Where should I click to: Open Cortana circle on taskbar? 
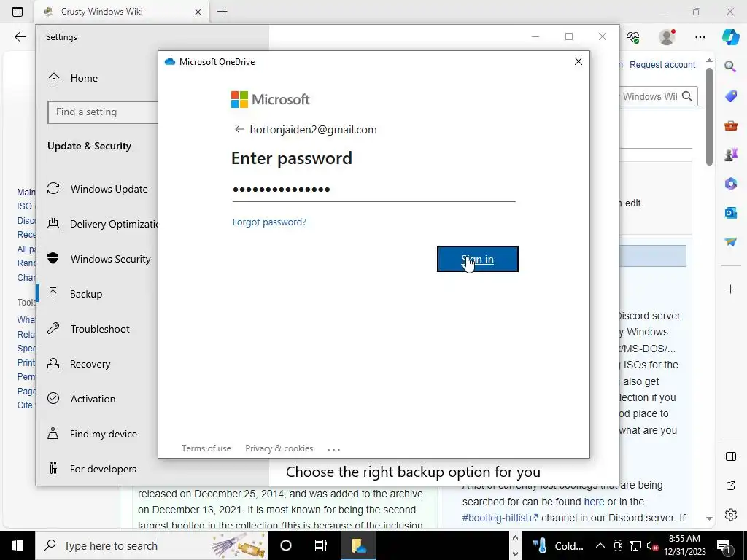(x=286, y=545)
